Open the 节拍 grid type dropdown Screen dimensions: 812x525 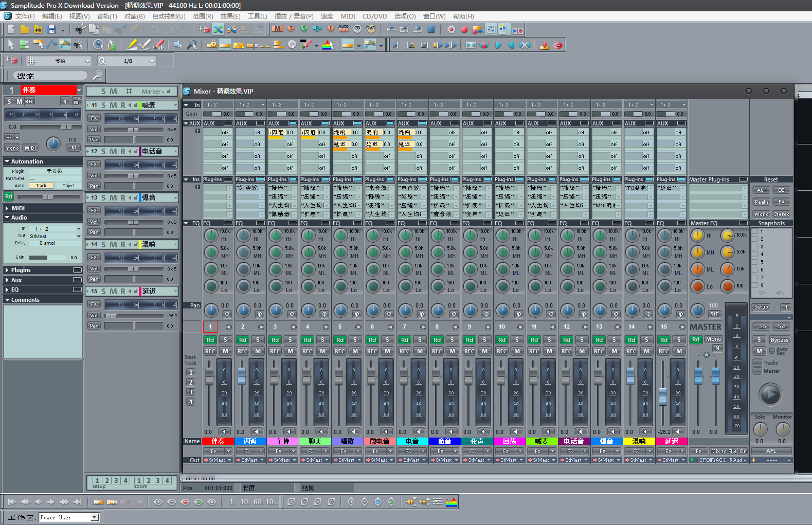point(87,61)
